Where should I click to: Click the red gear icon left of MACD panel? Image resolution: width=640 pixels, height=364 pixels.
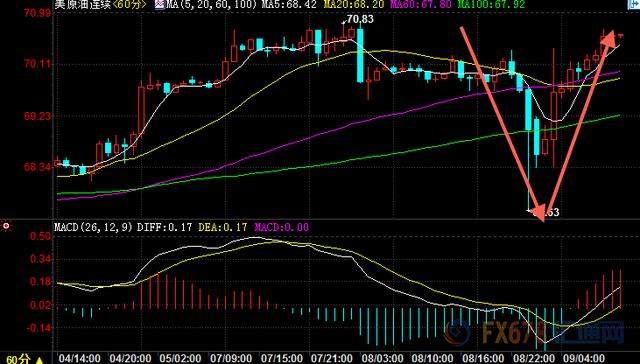[x=6, y=226]
